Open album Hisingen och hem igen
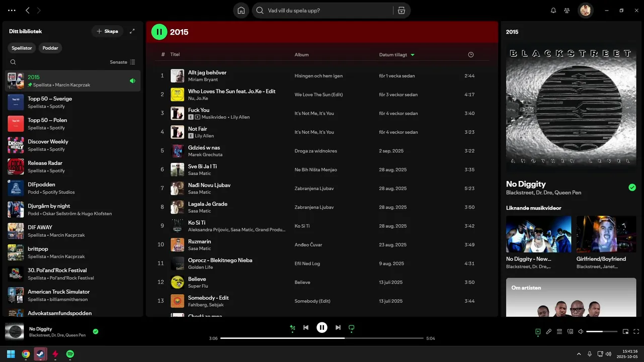 coord(318,76)
